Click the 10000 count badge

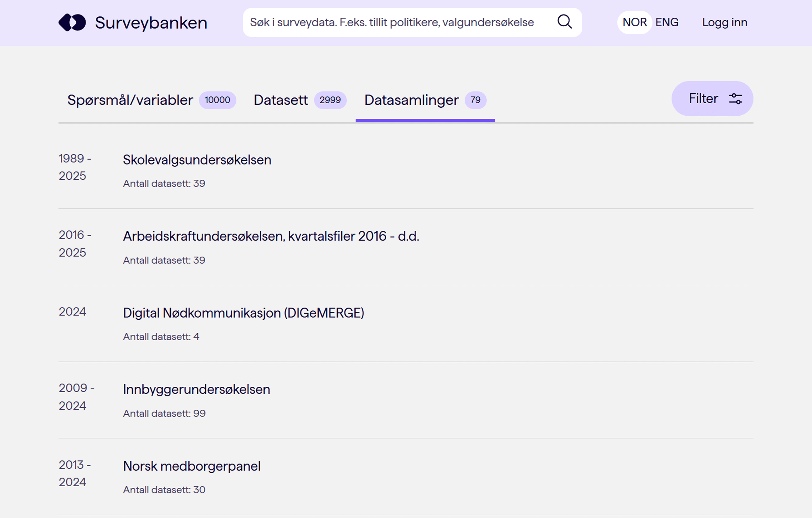pos(217,100)
